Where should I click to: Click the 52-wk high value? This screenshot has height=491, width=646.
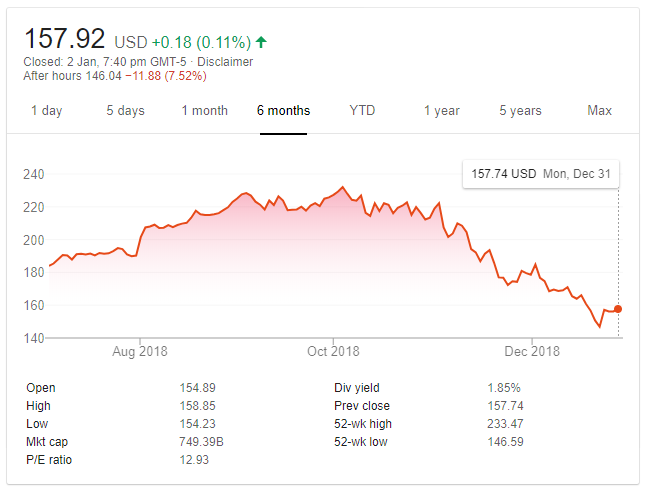(x=504, y=424)
